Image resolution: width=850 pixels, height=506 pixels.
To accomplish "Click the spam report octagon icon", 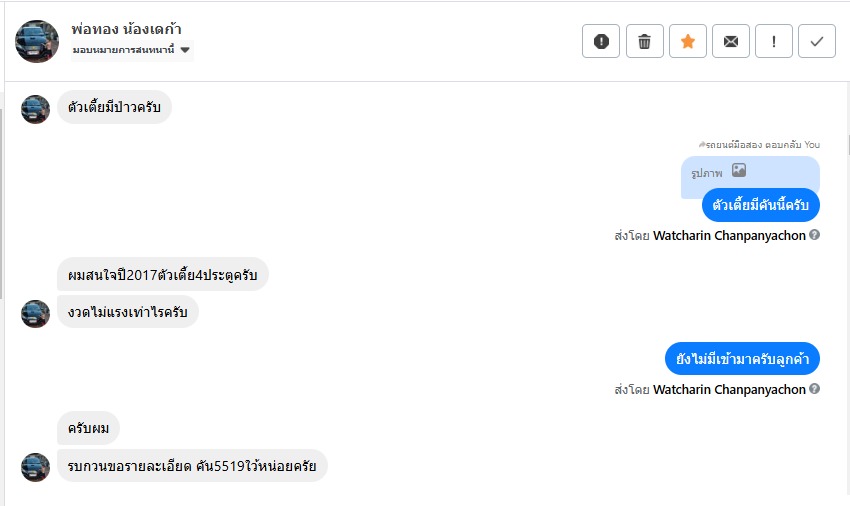I will 601,41.
